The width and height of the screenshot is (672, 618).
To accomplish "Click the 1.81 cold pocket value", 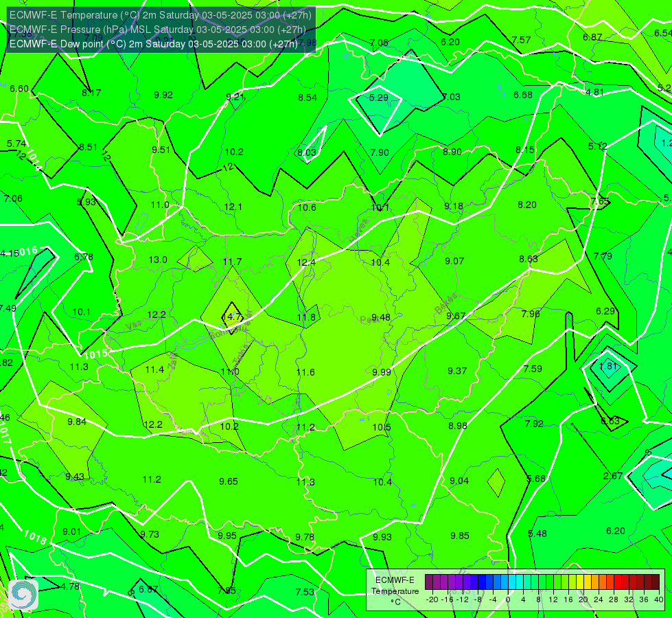I will (x=607, y=366).
